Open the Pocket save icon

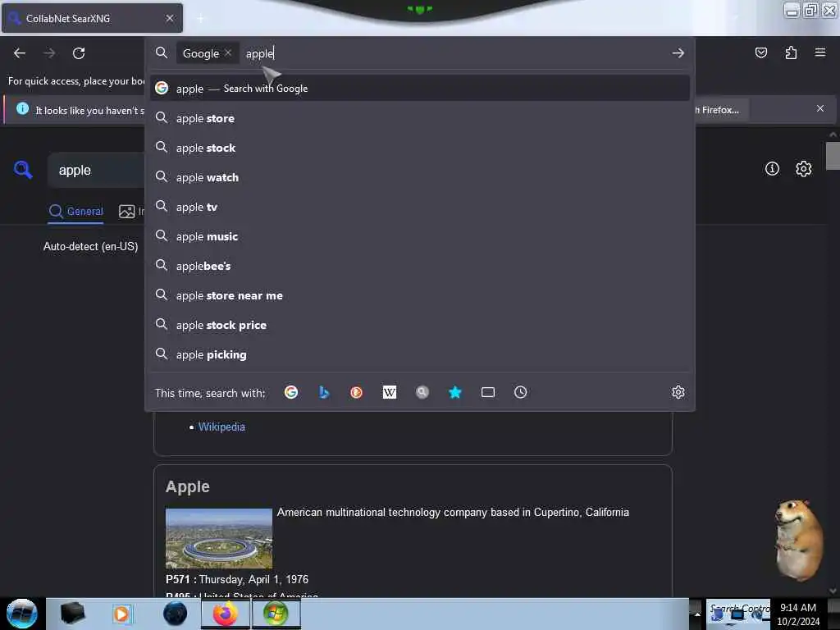click(x=760, y=52)
